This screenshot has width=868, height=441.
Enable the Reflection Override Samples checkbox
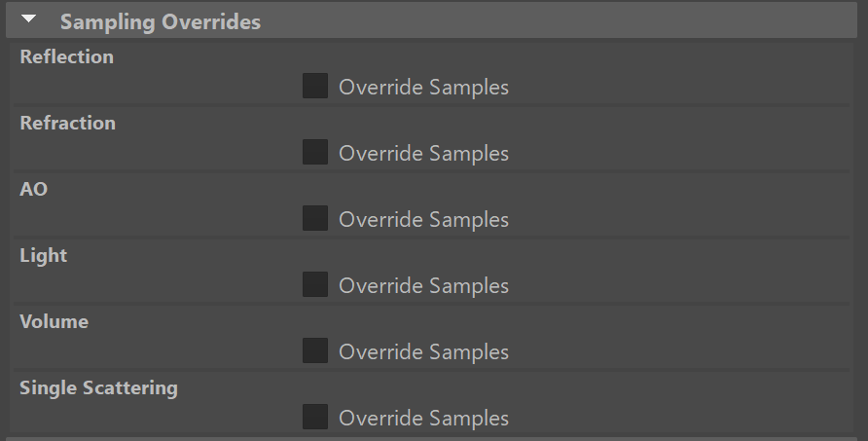point(314,87)
